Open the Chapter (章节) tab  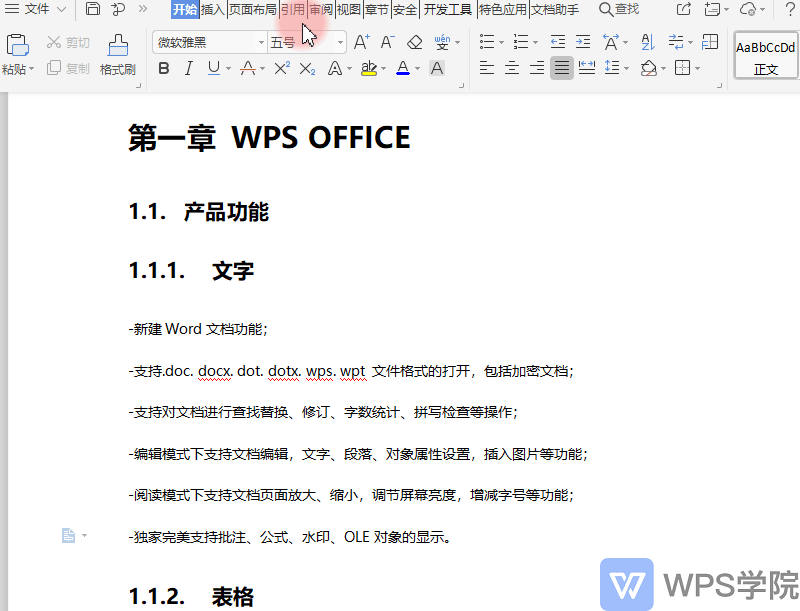pyautogui.click(x=377, y=9)
